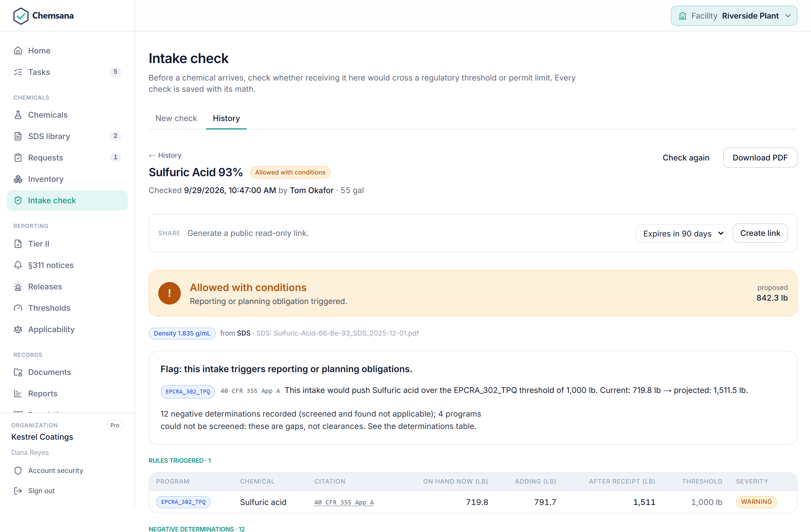Click the Chemsana logo icon
This screenshot has height=532, width=811.
[21, 16]
